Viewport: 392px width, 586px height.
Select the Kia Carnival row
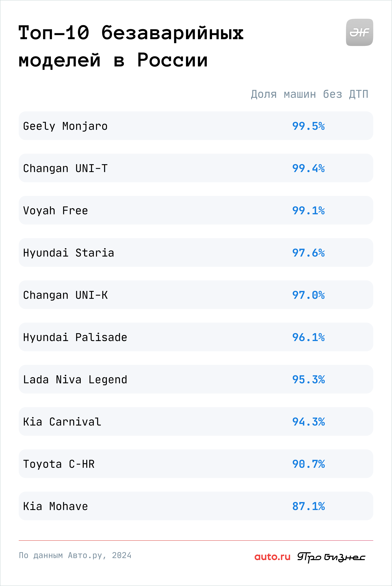196,421
